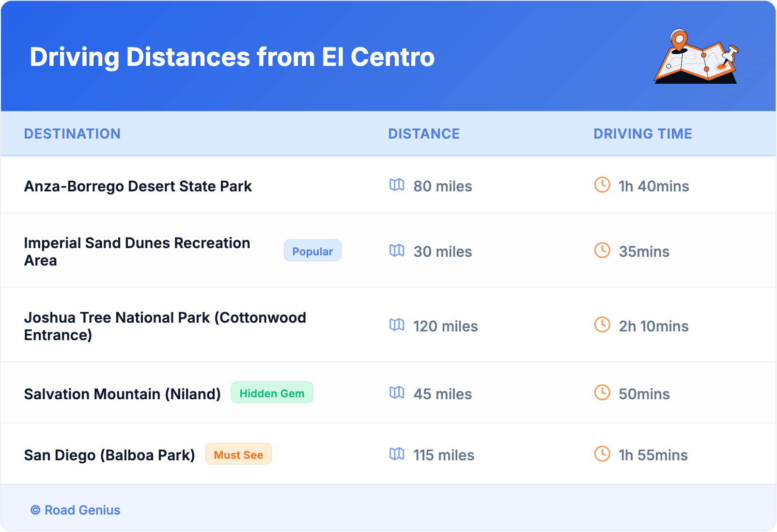Click the map icon beside 115 miles
Viewport: 777px width, 532px height.
point(397,454)
